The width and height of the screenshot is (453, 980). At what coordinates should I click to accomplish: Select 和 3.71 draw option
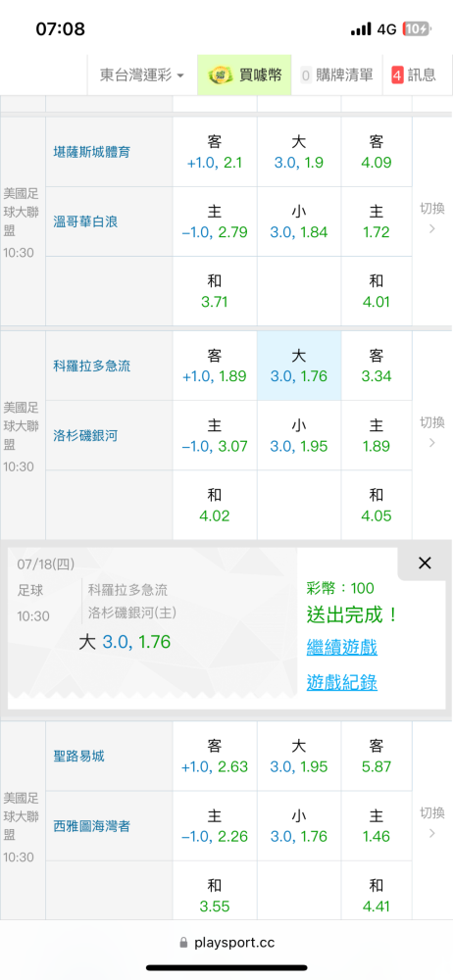(215, 291)
